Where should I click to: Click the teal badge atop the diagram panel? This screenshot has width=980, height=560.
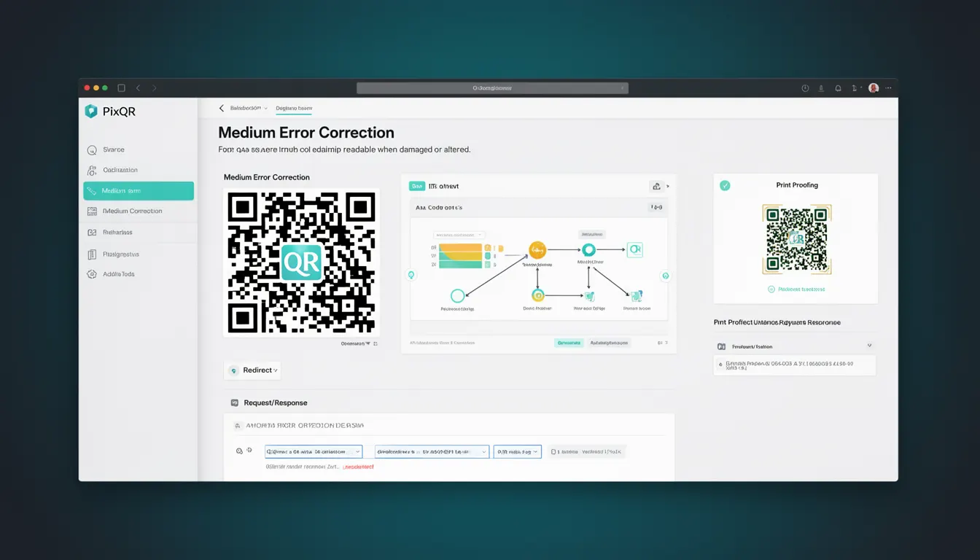pyautogui.click(x=416, y=186)
